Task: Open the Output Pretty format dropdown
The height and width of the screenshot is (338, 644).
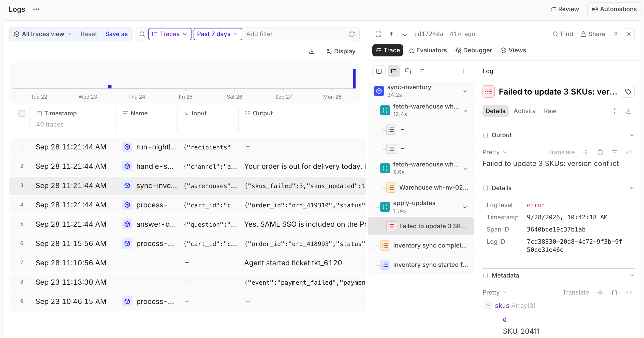Action: coord(494,152)
